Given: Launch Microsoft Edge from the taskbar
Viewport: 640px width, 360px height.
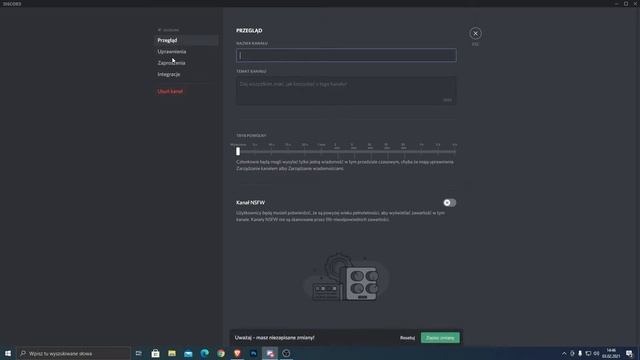Looking at the screenshot, I should coord(204,353).
